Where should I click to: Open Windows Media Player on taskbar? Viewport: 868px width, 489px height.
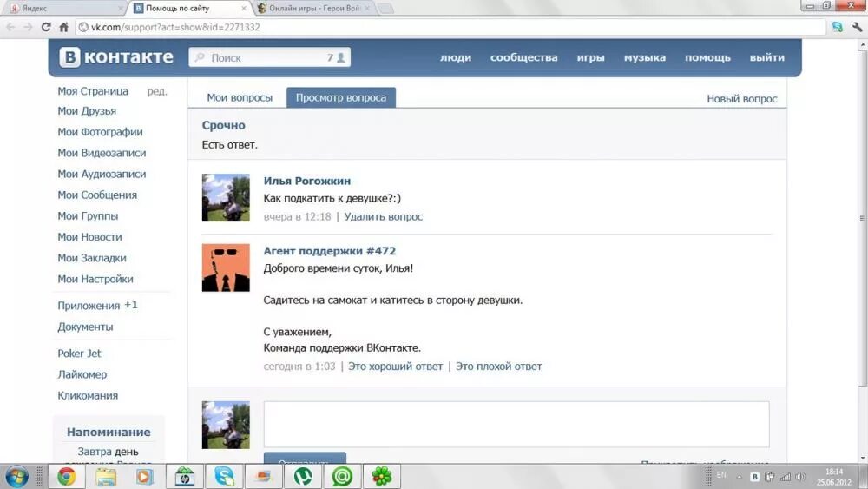pyautogui.click(x=144, y=476)
